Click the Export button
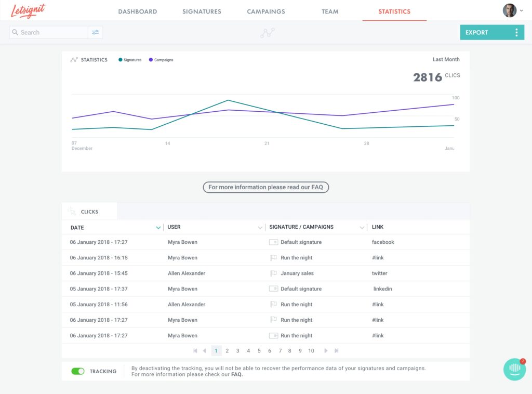532x394 pixels. (476, 32)
